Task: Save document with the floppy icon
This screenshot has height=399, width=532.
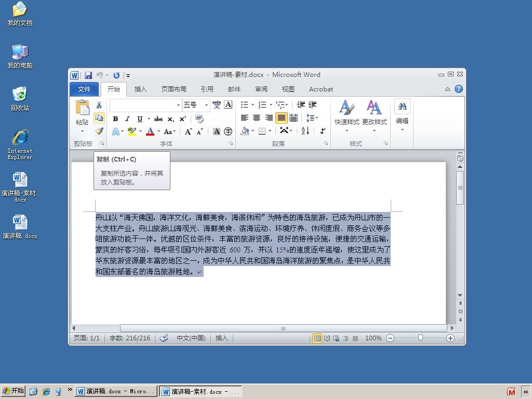Action: pyautogui.click(x=88, y=75)
